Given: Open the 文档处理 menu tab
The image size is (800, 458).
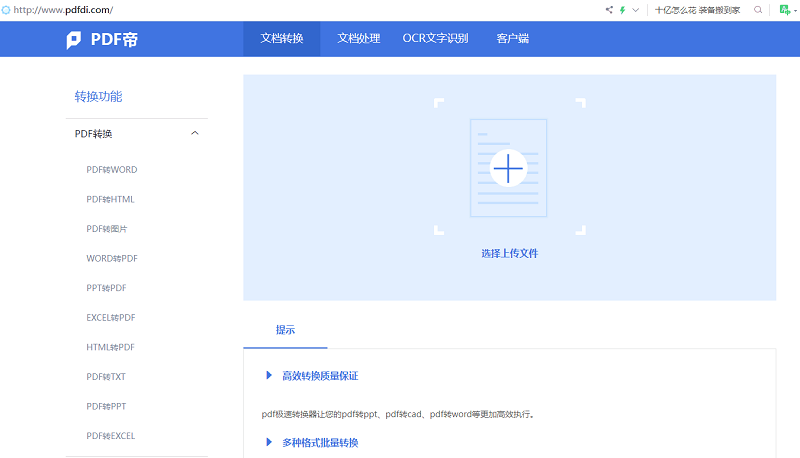Looking at the screenshot, I should 359,39.
